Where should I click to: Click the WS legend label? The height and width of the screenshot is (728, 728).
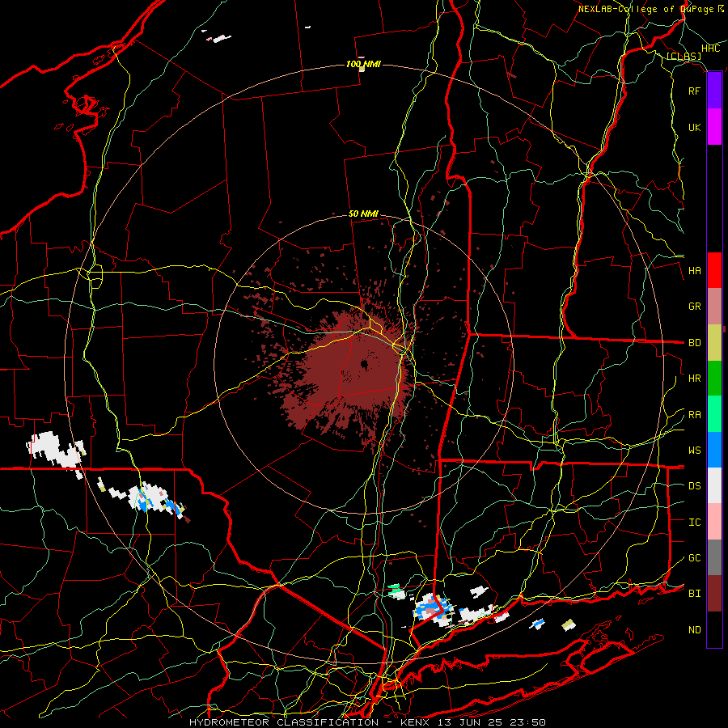tap(694, 451)
